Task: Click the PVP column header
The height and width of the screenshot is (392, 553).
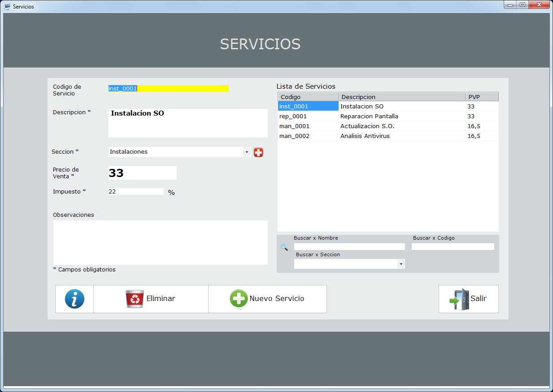Action: coord(482,97)
